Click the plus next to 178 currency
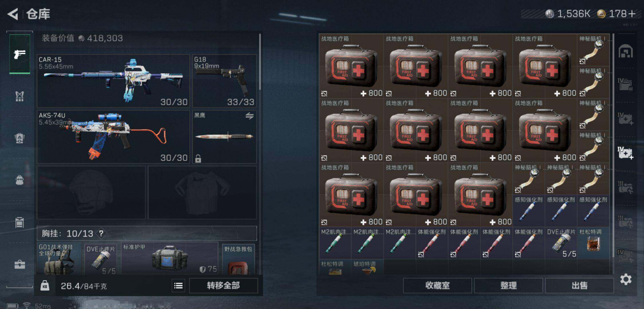 point(631,13)
